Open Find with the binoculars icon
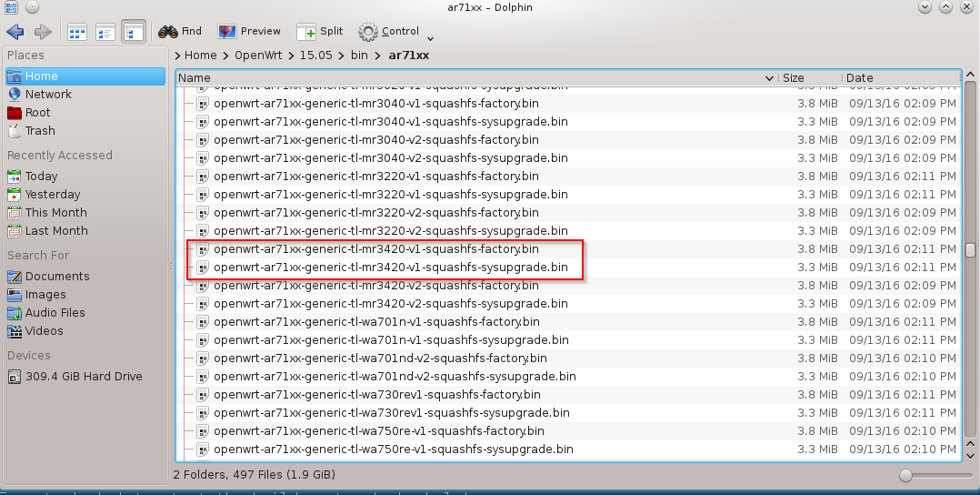980x495 pixels. point(180,32)
